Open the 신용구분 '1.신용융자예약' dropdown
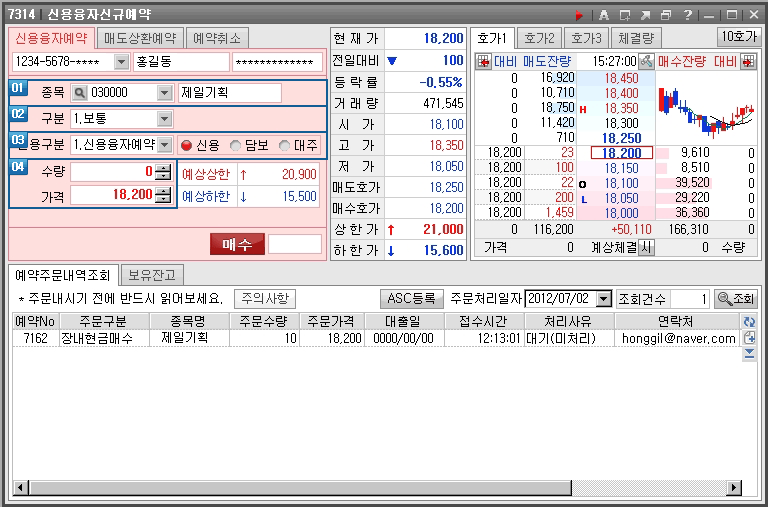 point(165,145)
